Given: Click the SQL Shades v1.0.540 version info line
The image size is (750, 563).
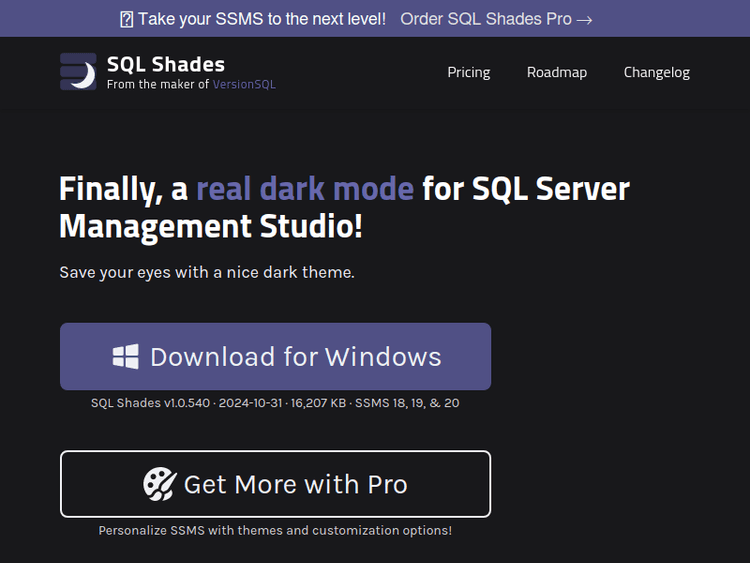Looking at the screenshot, I should (275, 403).
